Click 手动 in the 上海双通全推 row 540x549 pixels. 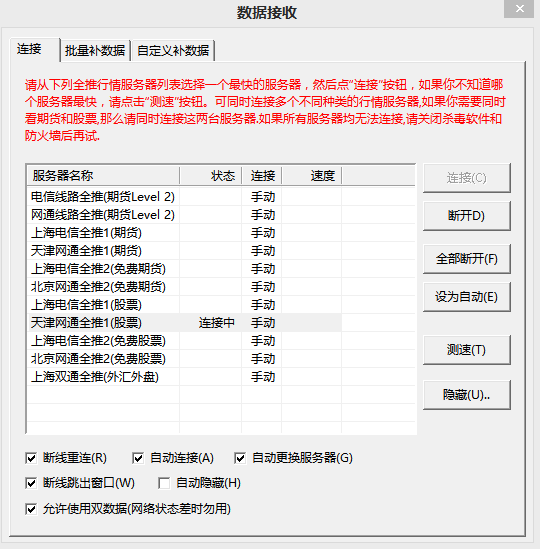pos(263,377)
